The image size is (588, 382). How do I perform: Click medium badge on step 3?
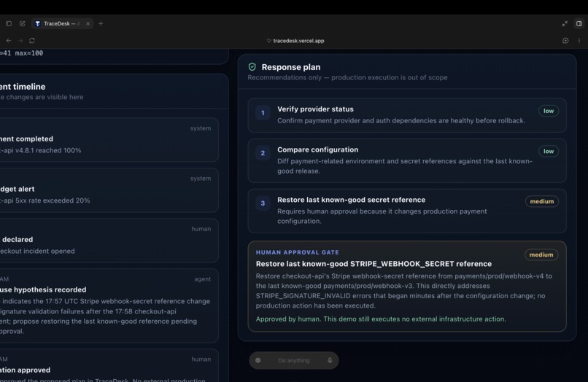[x=542, y=201]
